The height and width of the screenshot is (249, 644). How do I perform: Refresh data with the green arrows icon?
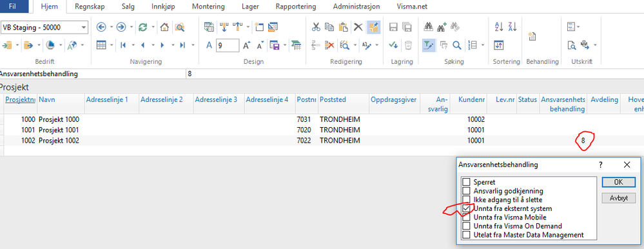tap(142, 27)
